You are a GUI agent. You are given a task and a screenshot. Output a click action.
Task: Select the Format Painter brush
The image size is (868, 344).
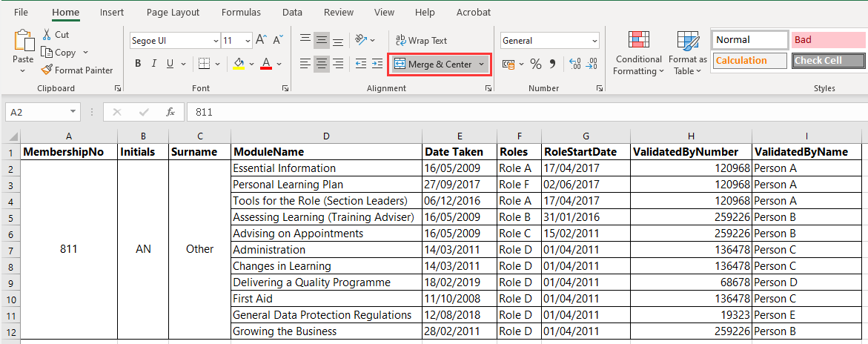click(47, 70)
